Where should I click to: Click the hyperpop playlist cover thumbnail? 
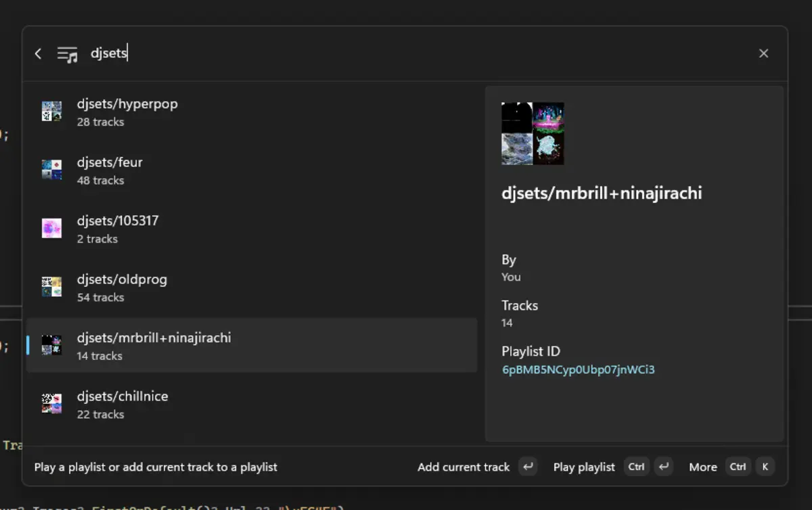(x=51, y=112)
